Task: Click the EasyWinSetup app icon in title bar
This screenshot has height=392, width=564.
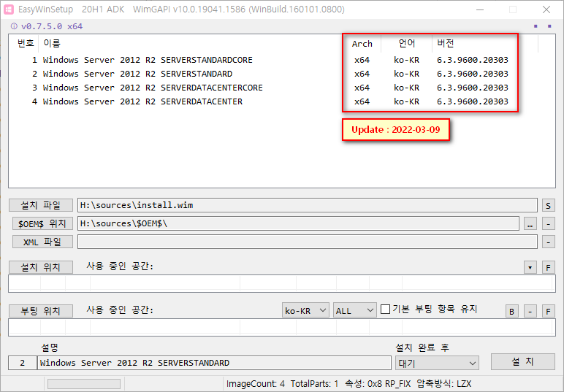Action: [x=9, y=9]
